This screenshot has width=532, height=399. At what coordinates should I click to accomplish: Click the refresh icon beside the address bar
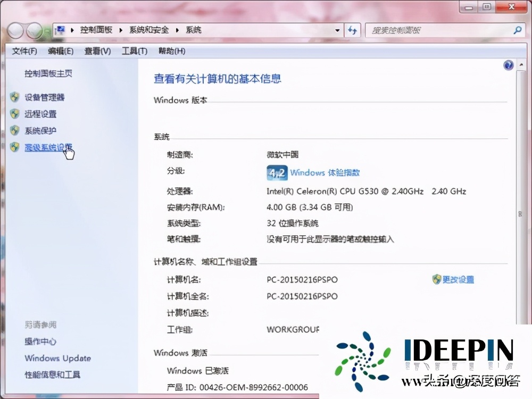(353, 30)
